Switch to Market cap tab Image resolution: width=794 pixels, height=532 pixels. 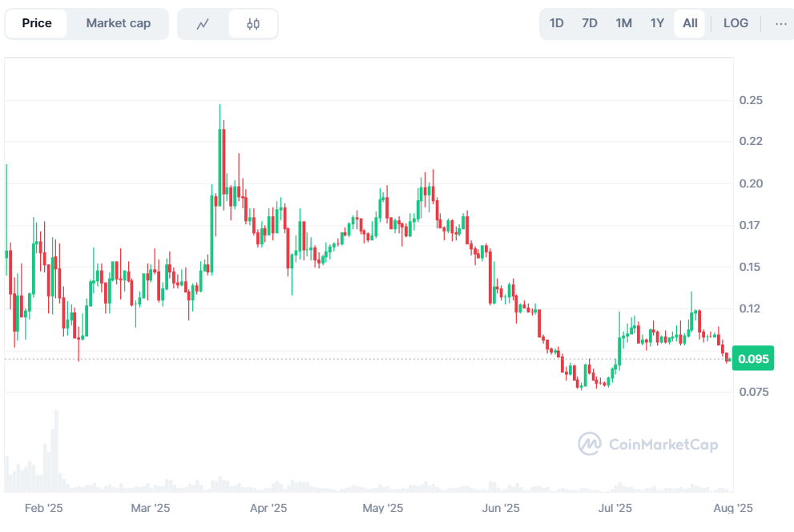click(x=118, y=23)
